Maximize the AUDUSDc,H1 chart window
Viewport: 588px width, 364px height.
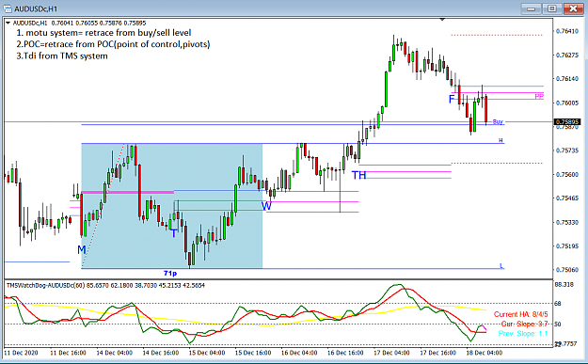(x=551, y=8)
